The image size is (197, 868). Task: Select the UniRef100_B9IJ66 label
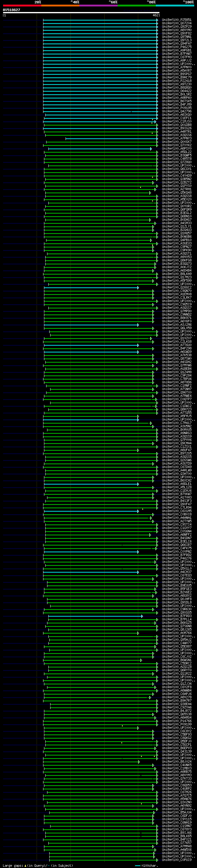click(x=176, y=833)
